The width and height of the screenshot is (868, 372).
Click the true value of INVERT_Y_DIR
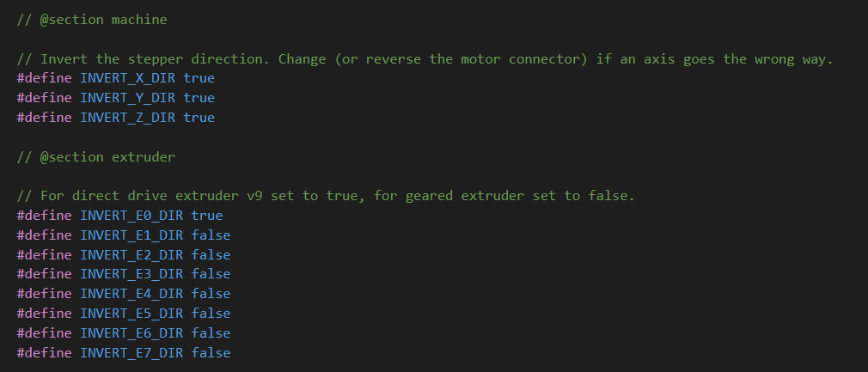click(x=199, y=98)
